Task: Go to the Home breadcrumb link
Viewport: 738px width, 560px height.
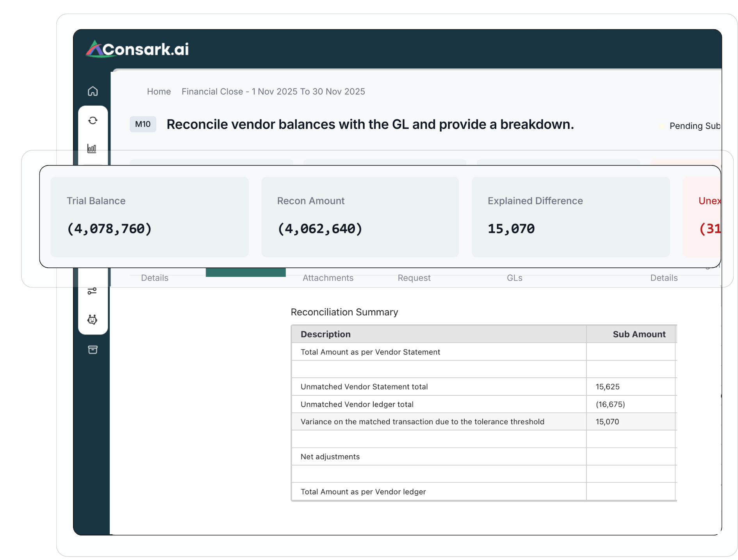Action: (x=159, y=91)
